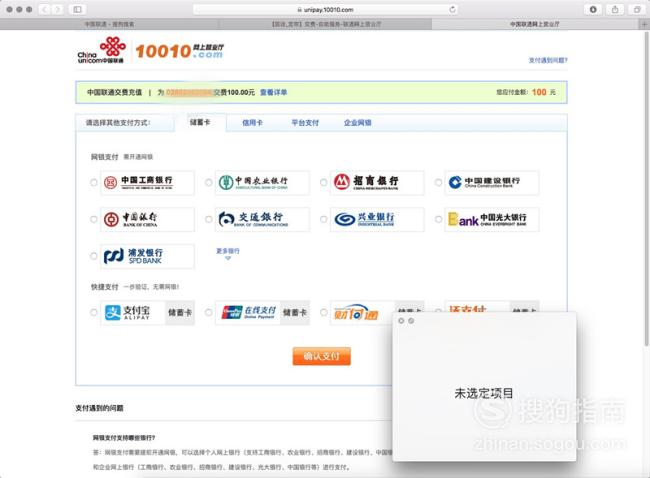Viewport: 650px width, 478px height.
Task: Click the 储蓄卡 label beside Alipay
Action: pyautogui.click(x=180, y=313)
